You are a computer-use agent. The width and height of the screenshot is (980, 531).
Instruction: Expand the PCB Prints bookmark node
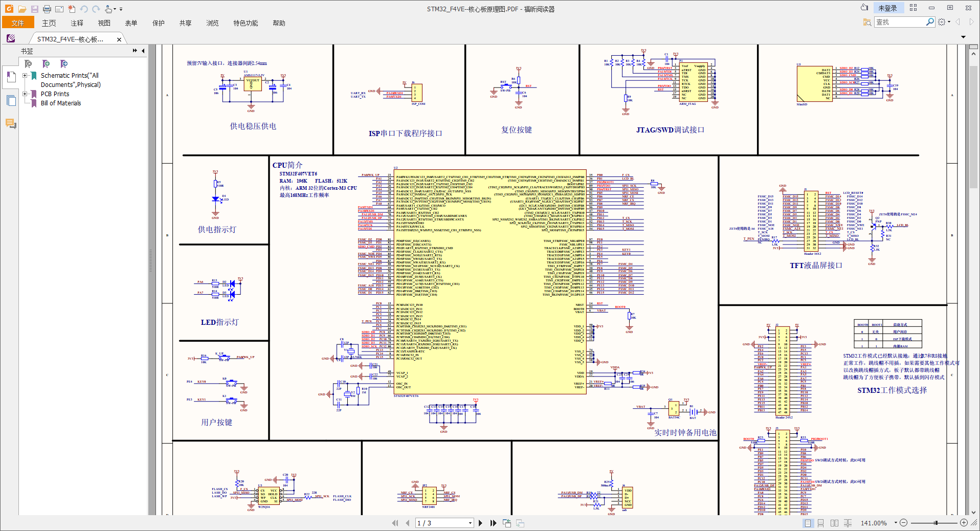click(x=25, y=94)
